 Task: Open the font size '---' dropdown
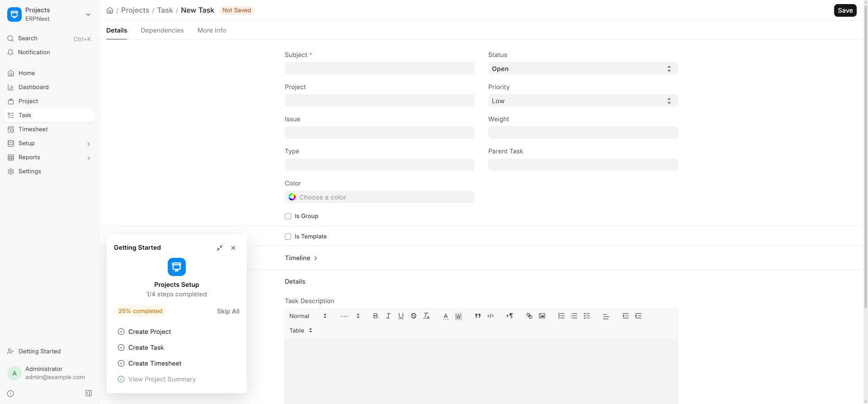coord(350,316)
